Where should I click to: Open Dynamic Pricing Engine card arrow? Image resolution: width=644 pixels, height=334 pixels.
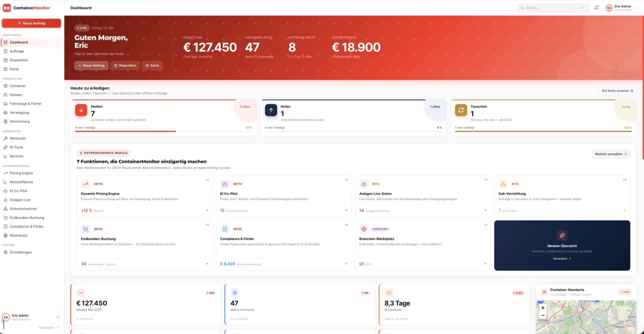(x=207, y=210)
